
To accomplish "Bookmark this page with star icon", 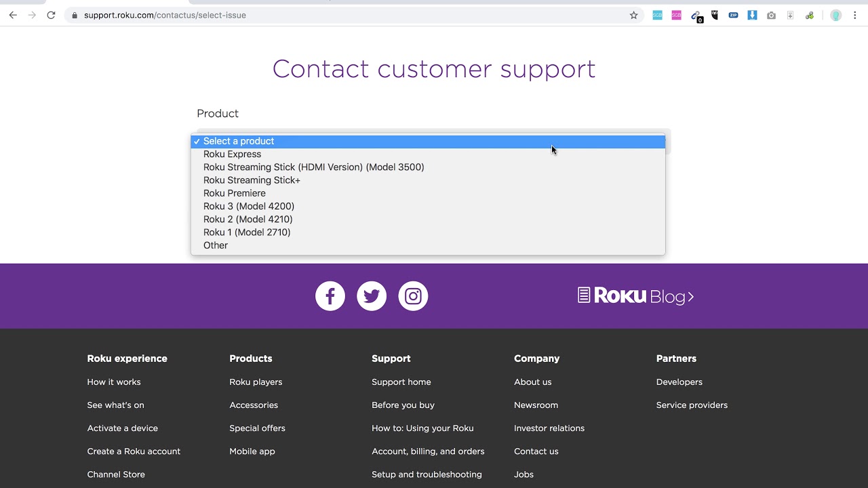I will pos(634,15).
